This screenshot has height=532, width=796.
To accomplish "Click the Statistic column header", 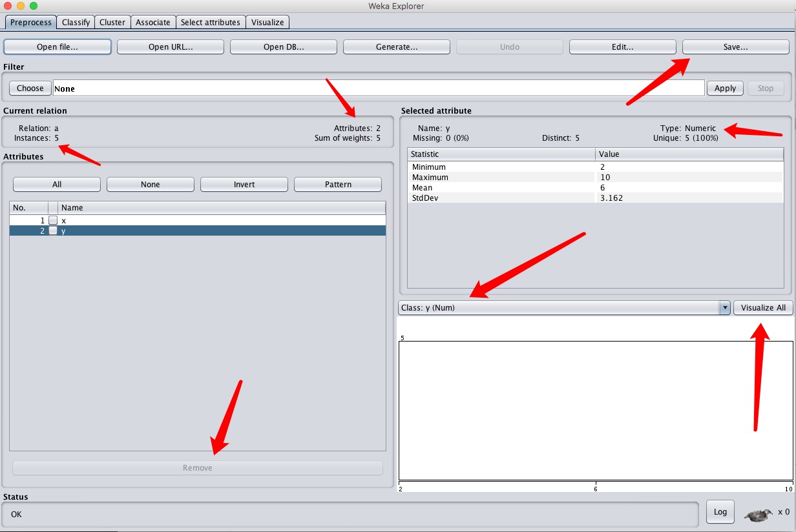I will coord(501,154).
